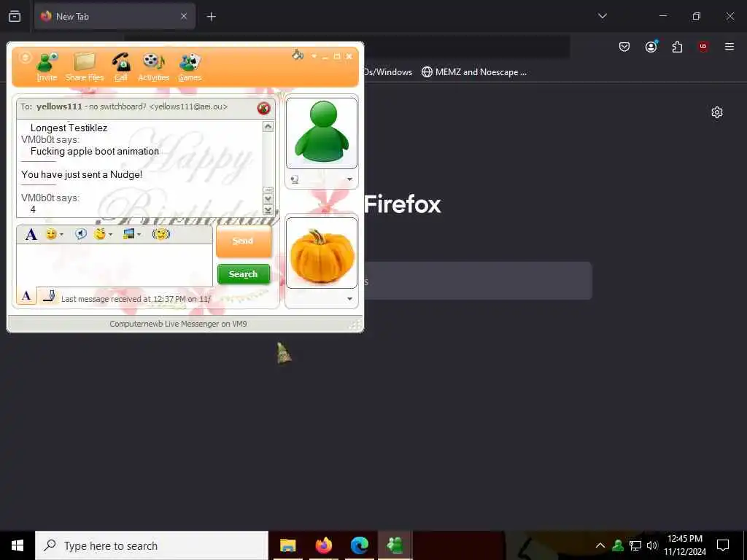Click the round back arrow in Messenger toolbar
The width and height of the screenshot is (747, 560).
(26, 58)
